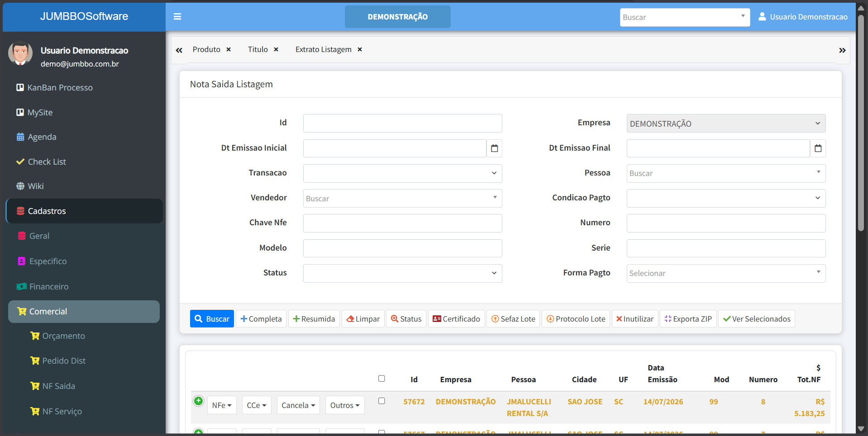
Task: Open the Status filter dropdown
Action: point(402,273)
